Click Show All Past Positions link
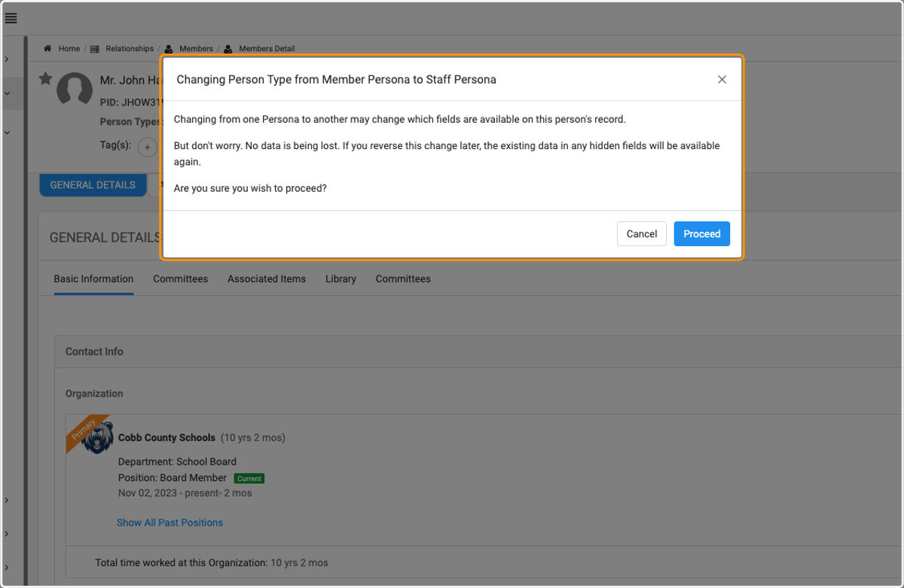Screen dimensions: 904x588 click(169, 522)
